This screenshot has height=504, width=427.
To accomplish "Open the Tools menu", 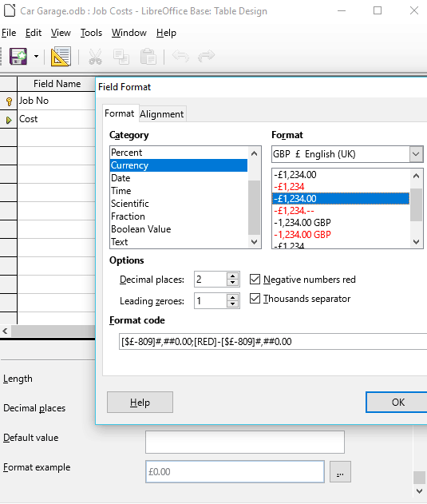I will point(91,33).
